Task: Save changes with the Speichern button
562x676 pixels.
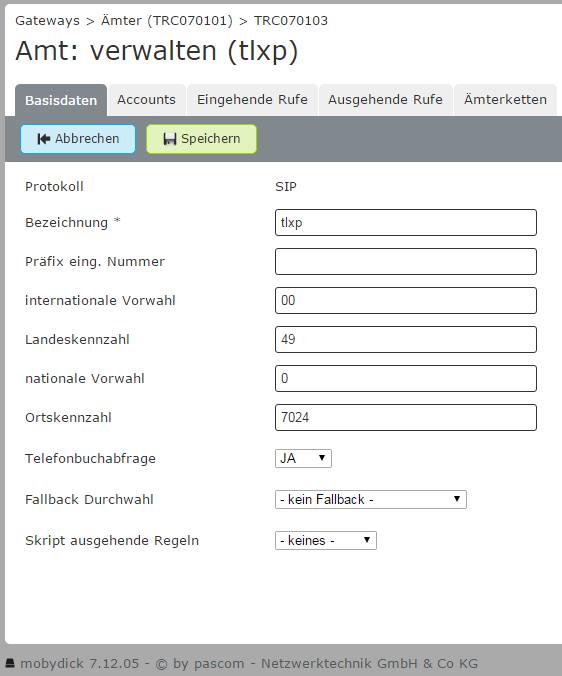Action: pos(201,139)
